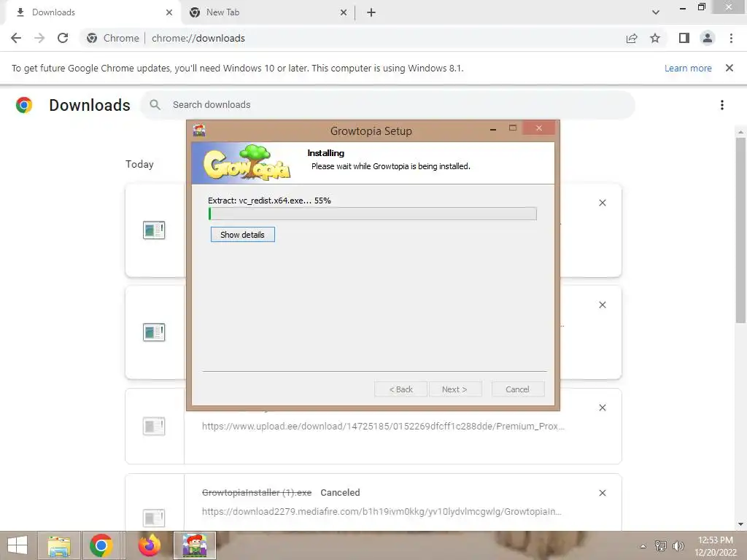Click the Chrome logo beside Downloads heading
The image size is (747, 560).
(24, 105)
